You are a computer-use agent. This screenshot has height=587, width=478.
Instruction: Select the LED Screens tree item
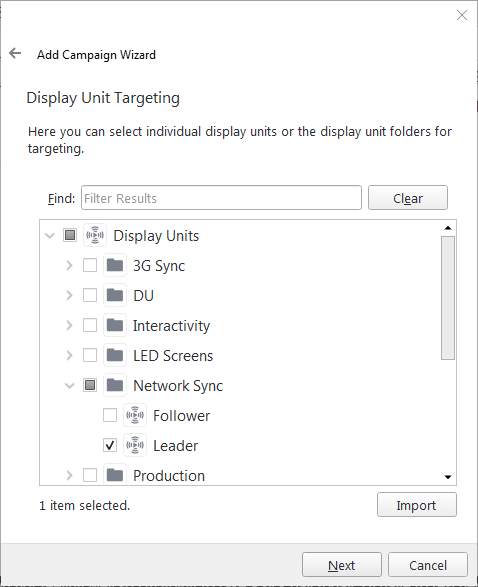pos(173,355)
